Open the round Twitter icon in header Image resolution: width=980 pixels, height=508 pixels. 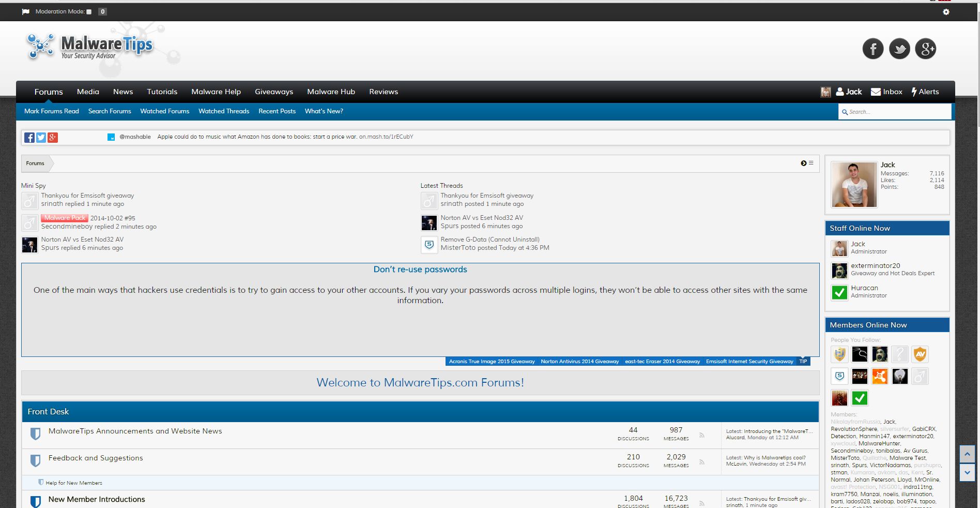pos(899,49)
